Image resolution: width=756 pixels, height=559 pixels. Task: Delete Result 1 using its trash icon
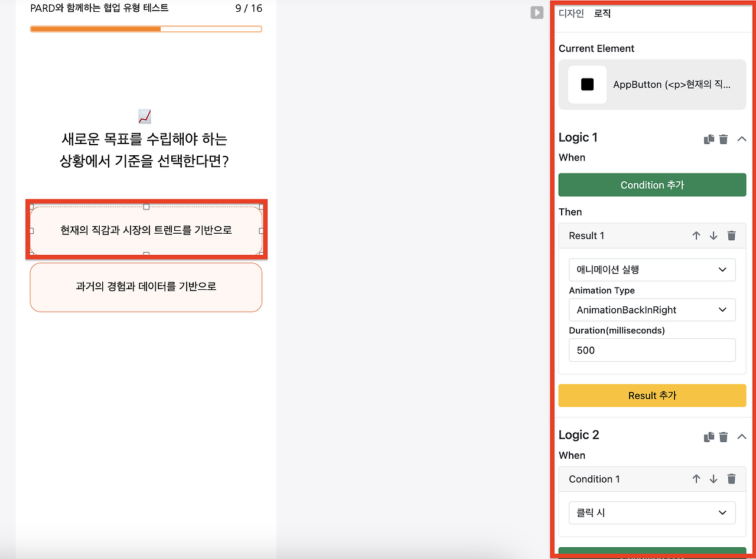(x=731, y=235)
